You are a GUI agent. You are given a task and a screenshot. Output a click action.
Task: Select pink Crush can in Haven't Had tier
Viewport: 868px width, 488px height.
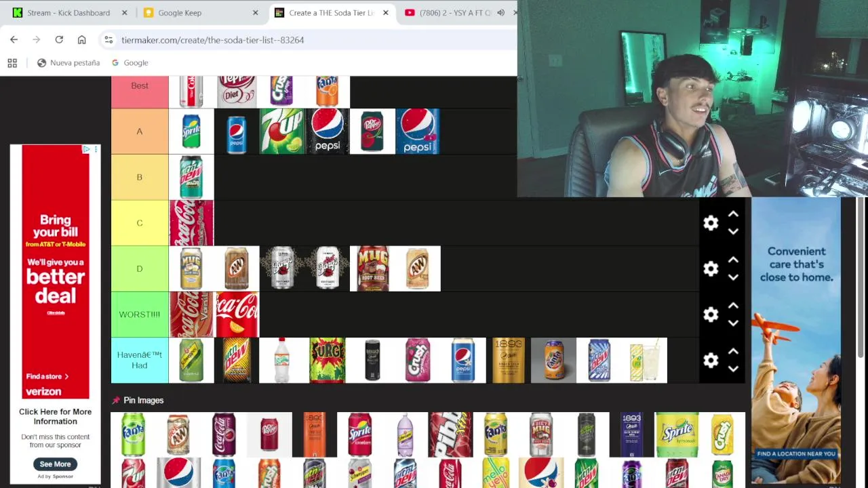418,361
